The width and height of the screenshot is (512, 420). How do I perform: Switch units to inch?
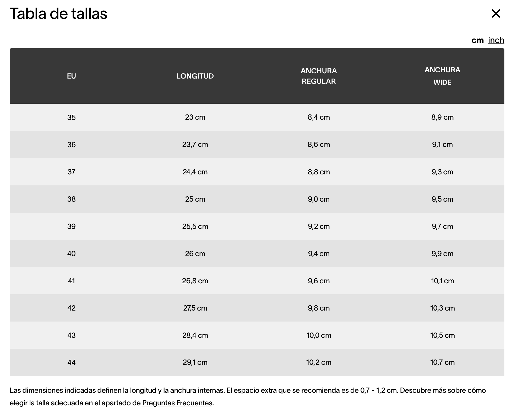[x=496, y=40]
